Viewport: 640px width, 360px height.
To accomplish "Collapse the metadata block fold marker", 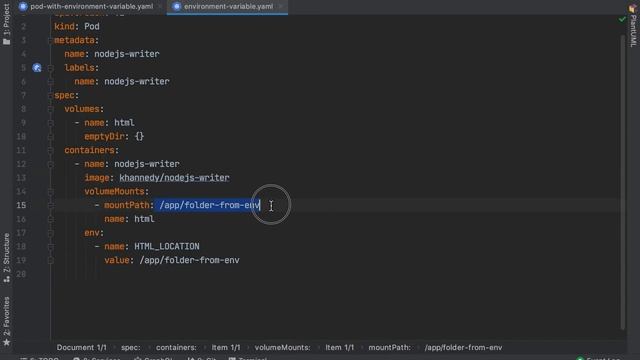I will tap(50, 40).
